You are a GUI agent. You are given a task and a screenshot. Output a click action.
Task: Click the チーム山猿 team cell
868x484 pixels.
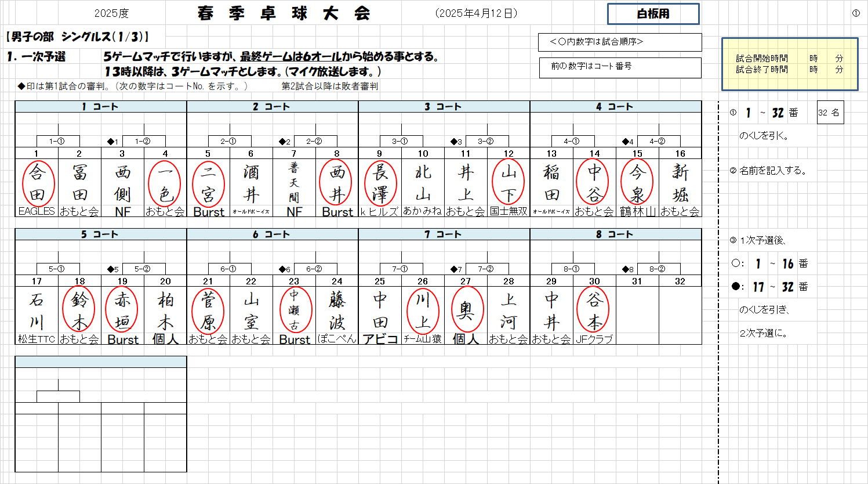pos(423,339)
